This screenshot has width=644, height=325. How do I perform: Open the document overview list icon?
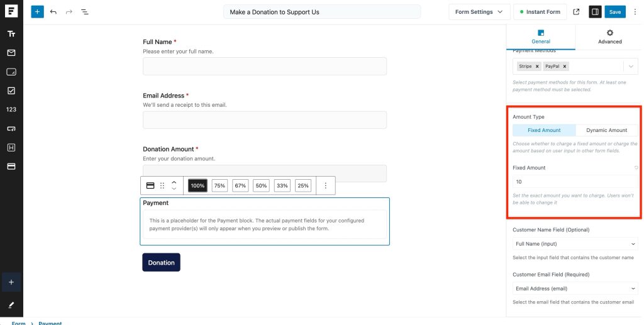(85, 12)
